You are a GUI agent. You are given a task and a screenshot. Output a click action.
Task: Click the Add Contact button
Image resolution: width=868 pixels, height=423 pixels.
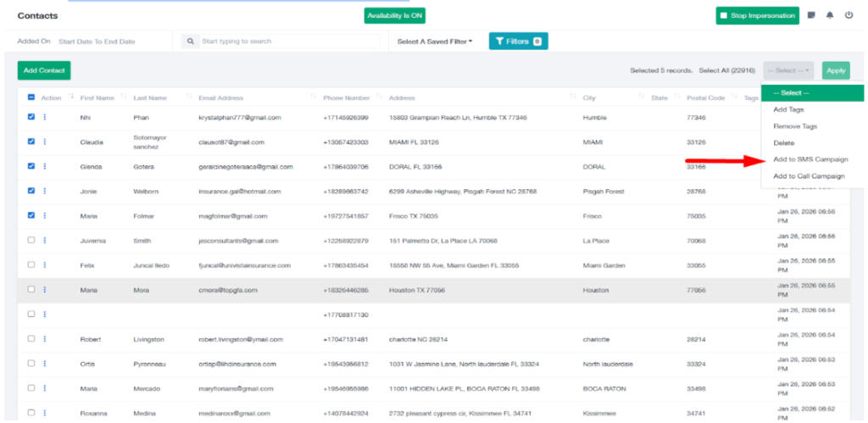tap(43, 70)
